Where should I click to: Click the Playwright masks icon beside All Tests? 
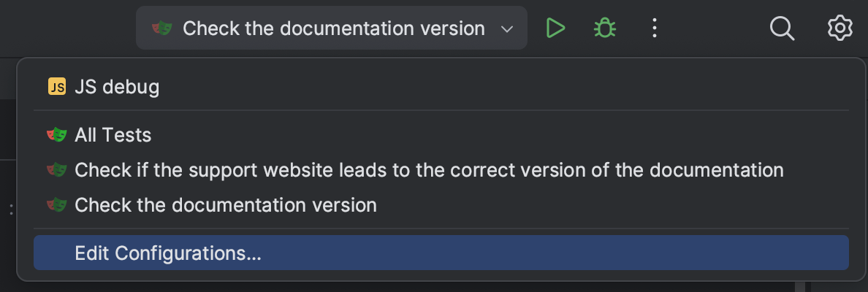click(57, 135)
